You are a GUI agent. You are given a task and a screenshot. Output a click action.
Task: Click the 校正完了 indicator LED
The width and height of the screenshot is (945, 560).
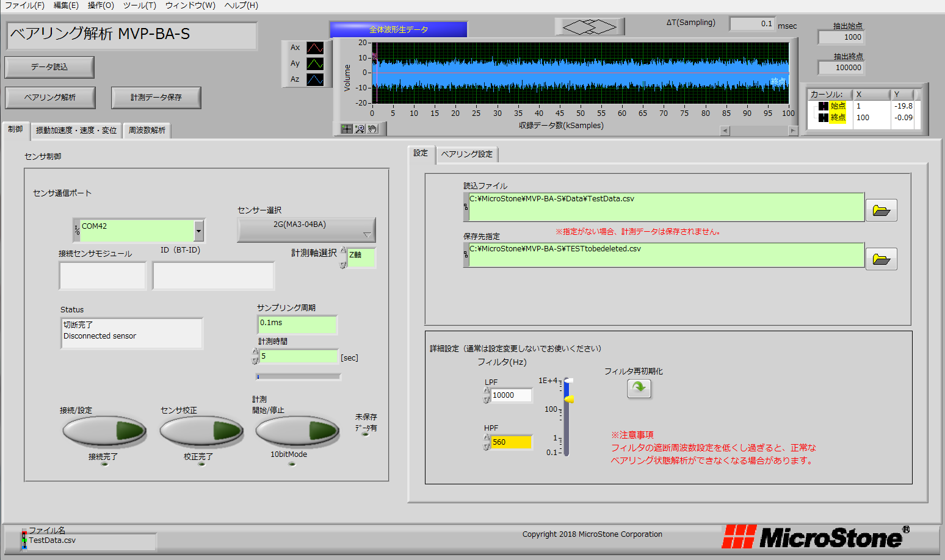(201, 464)
